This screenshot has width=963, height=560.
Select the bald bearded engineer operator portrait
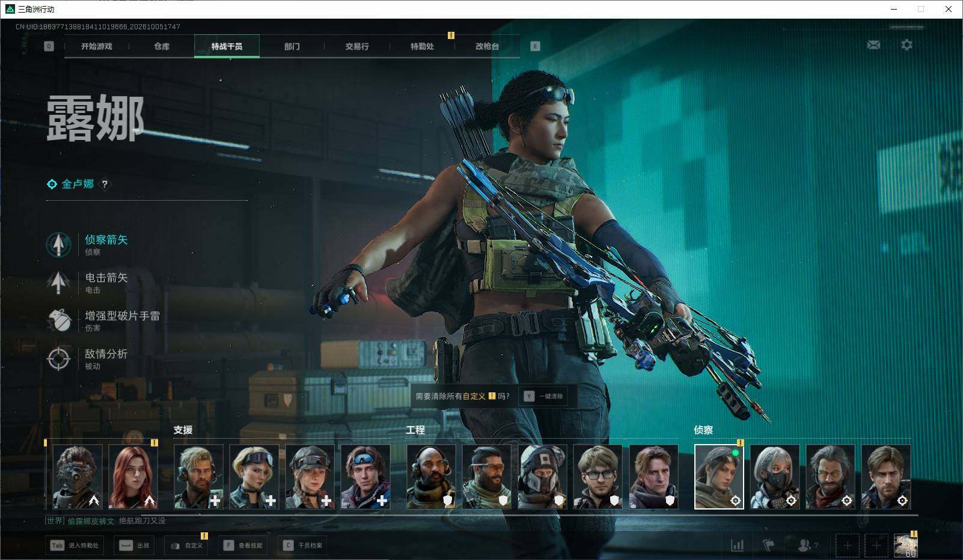(431, 477)
